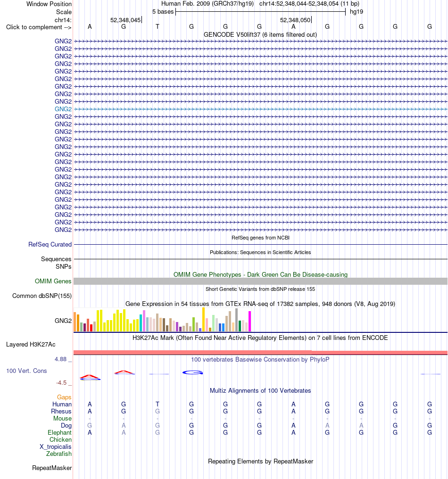Click the -4.5 PhyloP lower scale value
This screenshot has width=448, height=479.
click(61, 383)
